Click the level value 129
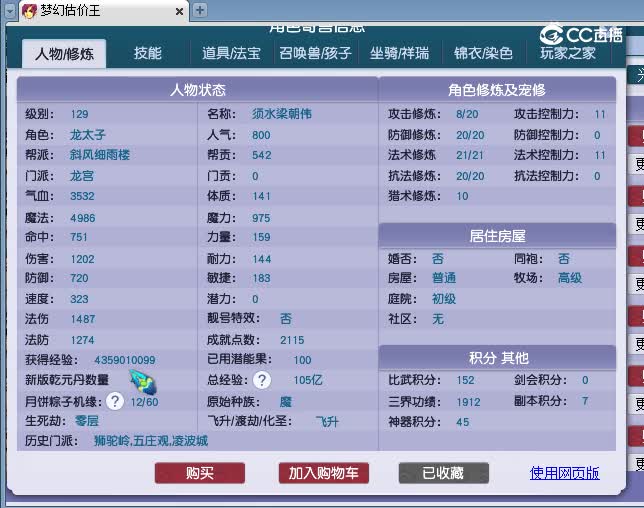This screenshot has width=644, height=508. click(79, 114)
